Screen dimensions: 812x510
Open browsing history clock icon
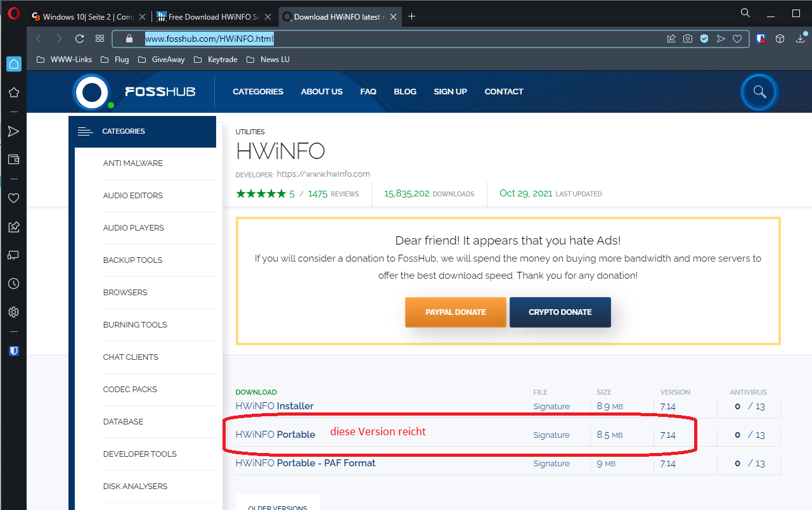coord(13,284)
